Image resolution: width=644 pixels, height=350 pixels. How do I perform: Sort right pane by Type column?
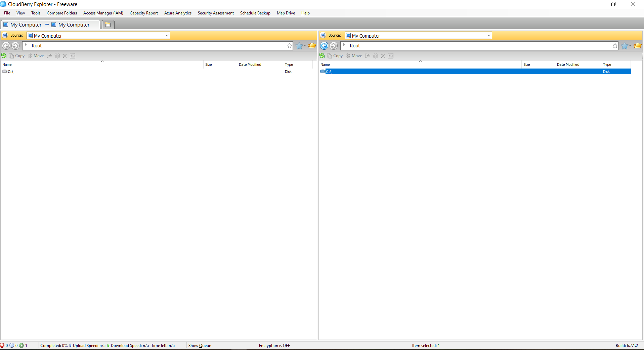(616, 64)
